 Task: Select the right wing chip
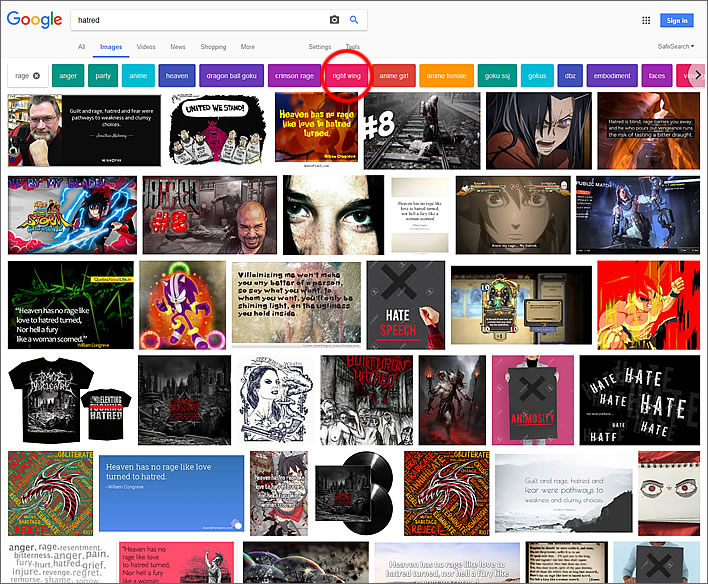tap(347, 76)
